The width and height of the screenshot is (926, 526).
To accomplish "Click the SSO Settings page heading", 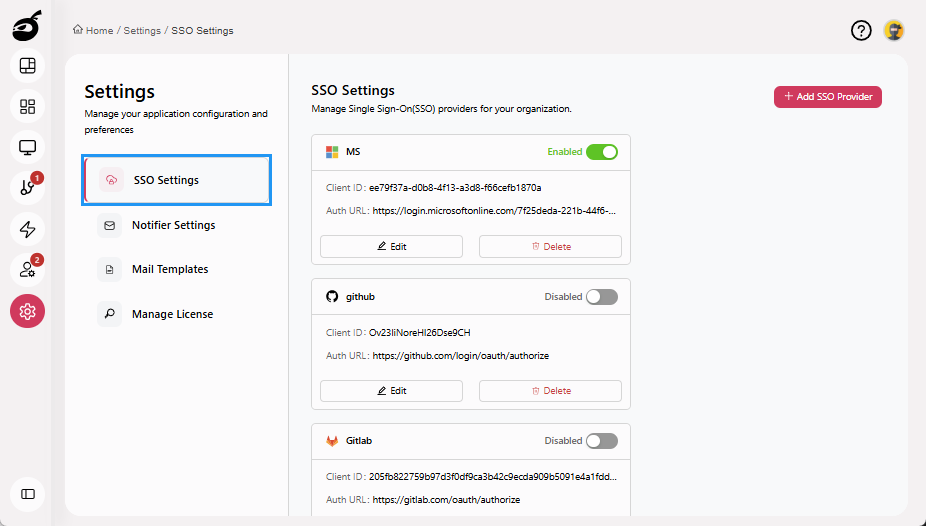I will click(353, 90).
